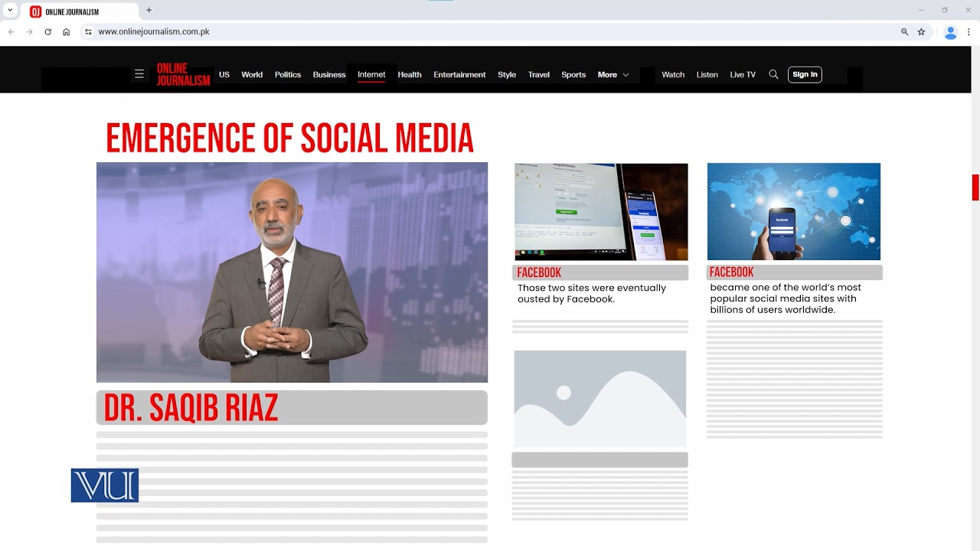Expand the More menu chevron
The image size is (980, 551).
[x=626, y=75]
